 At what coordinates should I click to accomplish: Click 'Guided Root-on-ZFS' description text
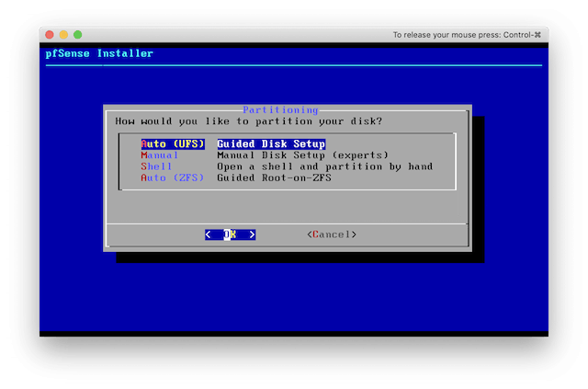click(274, 177)
